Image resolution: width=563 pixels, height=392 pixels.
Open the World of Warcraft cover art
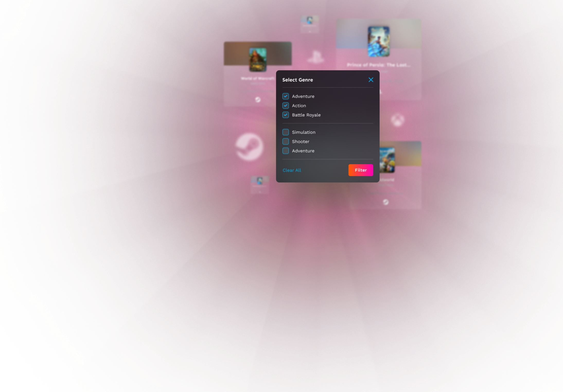coord(258,60)
